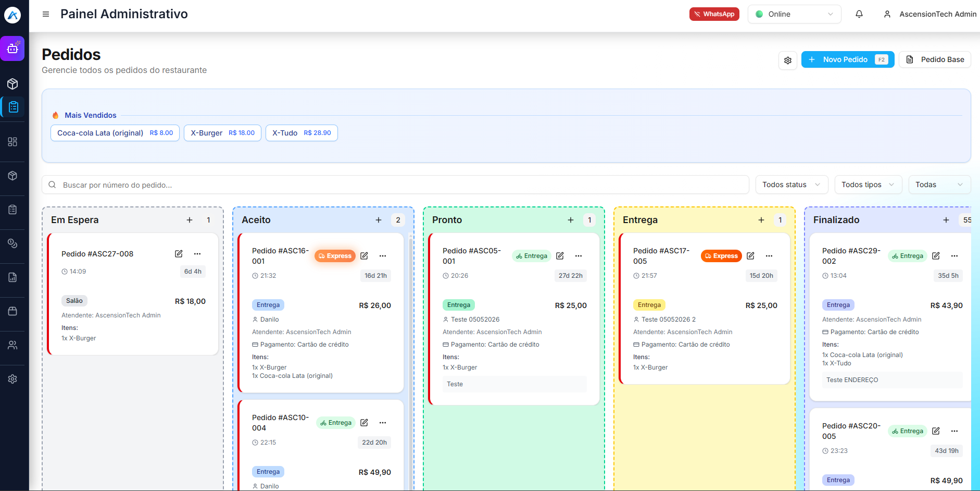Open the report chart sidebar icon
980x491 pixels.
click(12, 277)
